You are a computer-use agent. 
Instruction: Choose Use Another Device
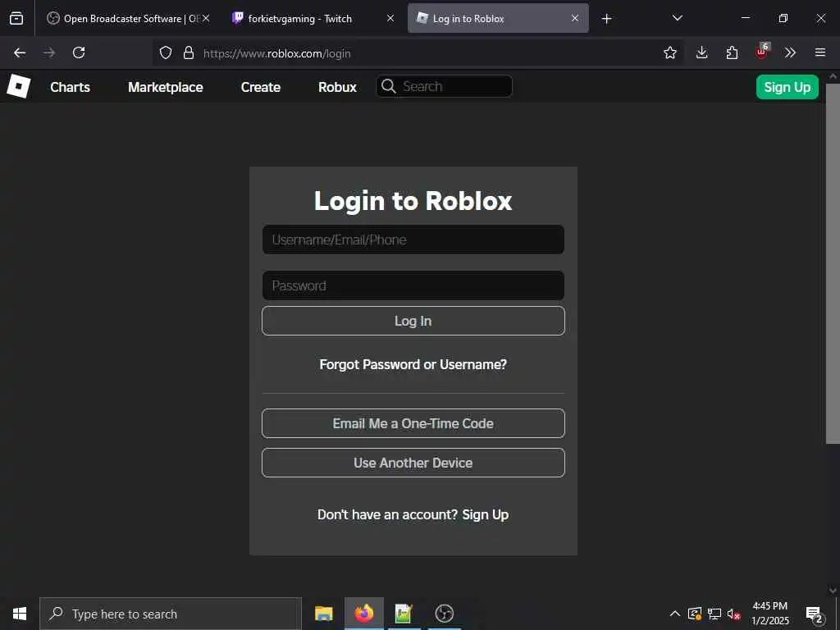(413, 463)
